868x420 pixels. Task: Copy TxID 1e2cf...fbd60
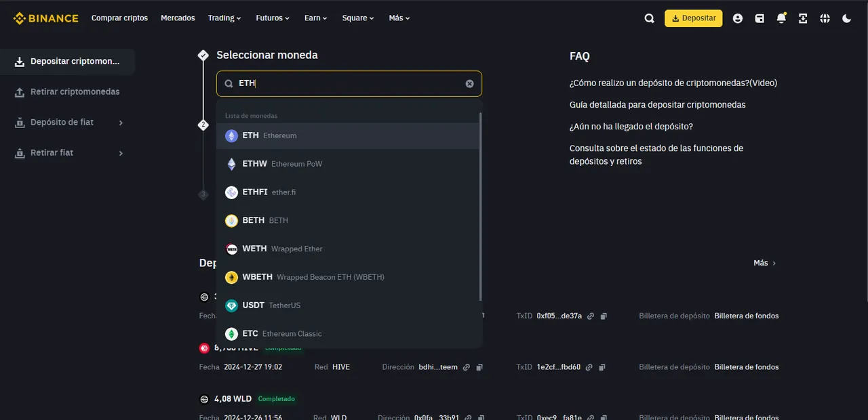[x=602, y=367]
